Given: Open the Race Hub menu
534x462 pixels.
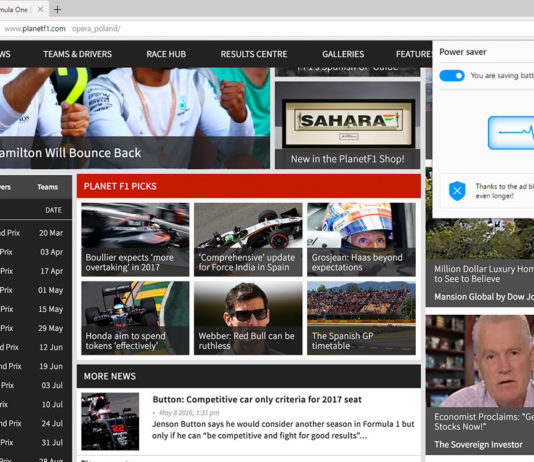Looking at the screenshot, I should pyautogui.click(x=166, y=54).
